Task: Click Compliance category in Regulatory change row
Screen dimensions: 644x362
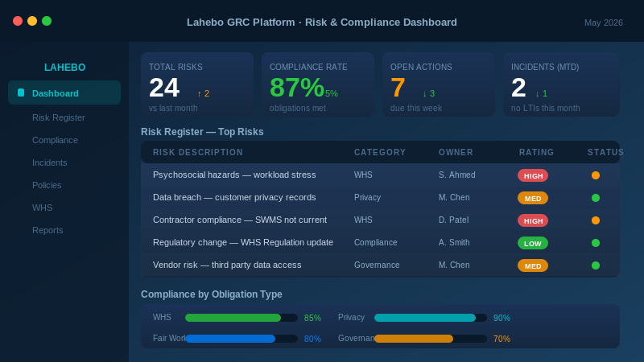Action: pyautogui.click(x=375, y=243)
